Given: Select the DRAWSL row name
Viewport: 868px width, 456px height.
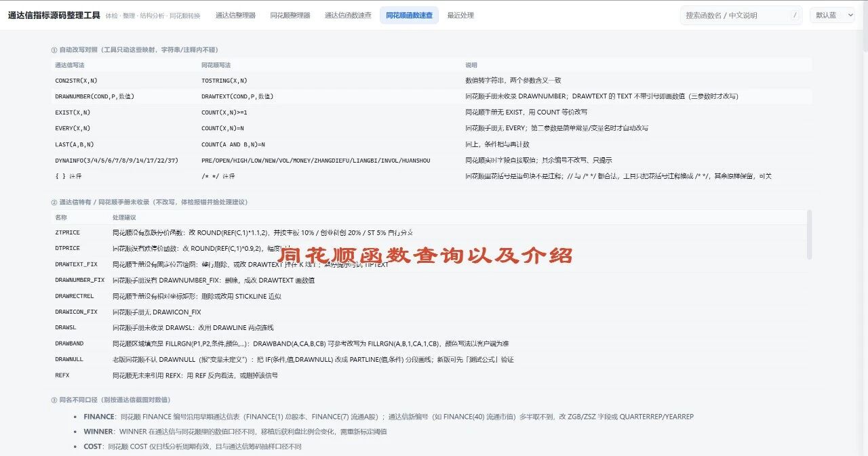Looking at the screenshot, I should (66, 327).
